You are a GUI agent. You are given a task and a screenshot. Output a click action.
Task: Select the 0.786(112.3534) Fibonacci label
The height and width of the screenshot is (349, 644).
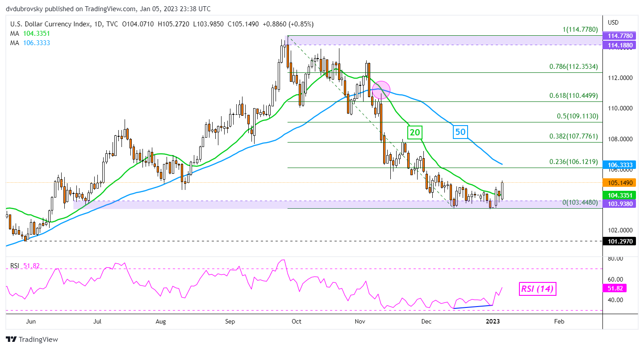573,67
